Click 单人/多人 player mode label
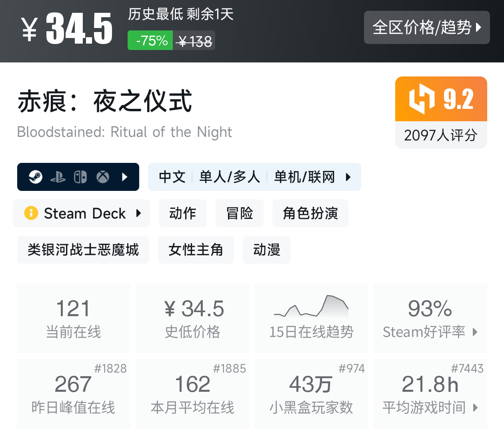 [230, 177]
